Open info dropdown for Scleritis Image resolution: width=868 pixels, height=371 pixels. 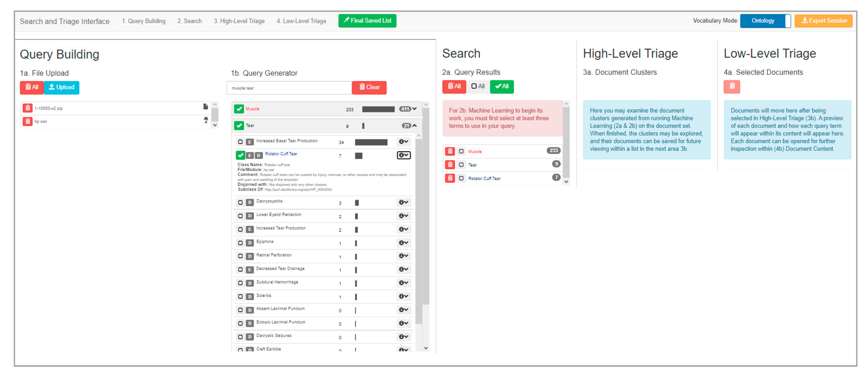pos(403,296)
